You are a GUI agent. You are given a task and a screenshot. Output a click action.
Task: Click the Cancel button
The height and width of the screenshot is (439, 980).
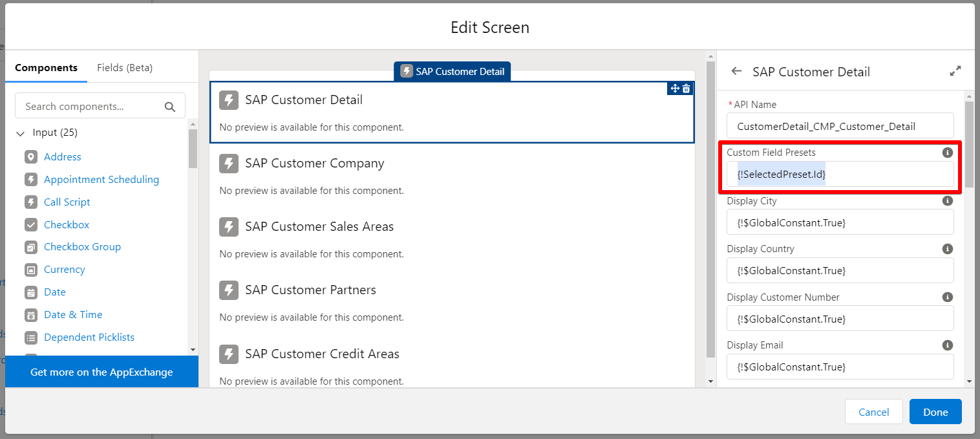(873, 412)
